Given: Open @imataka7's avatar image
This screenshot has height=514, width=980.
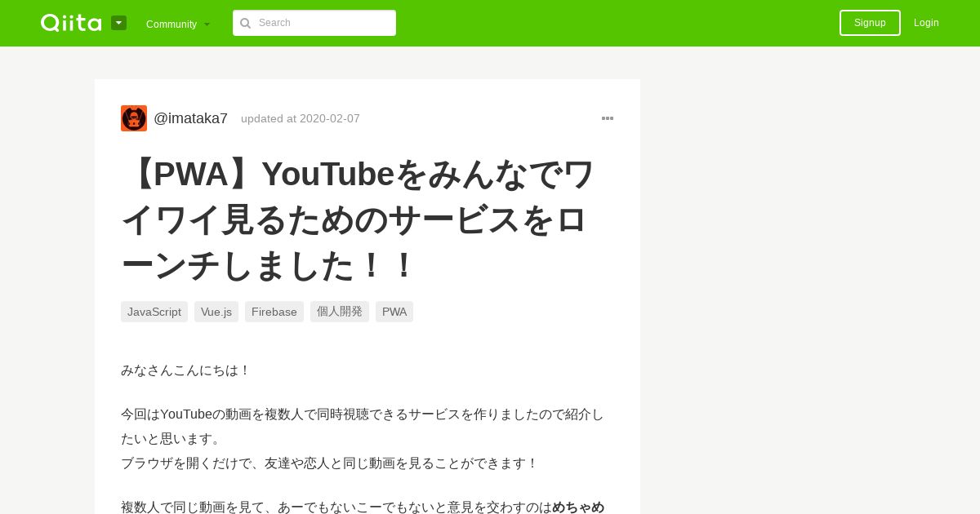Looking at the screenshot, I should (134, 118).
